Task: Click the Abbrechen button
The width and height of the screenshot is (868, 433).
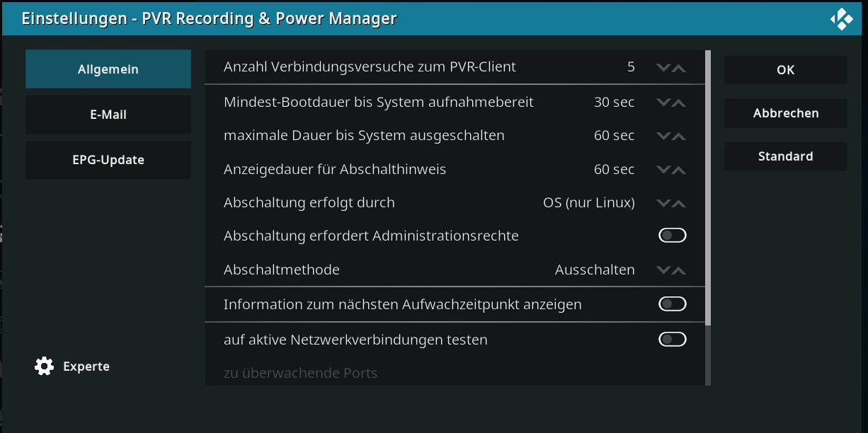Action: click(786, 113)
